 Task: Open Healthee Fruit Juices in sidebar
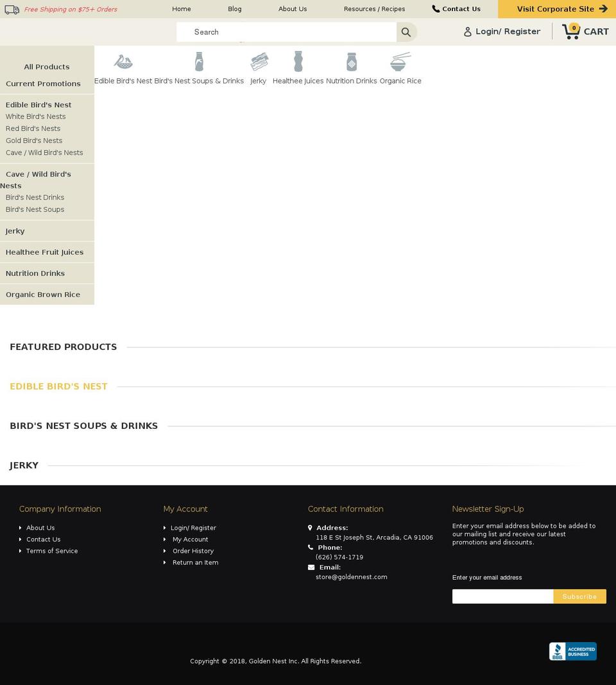(x=44, y=252)
